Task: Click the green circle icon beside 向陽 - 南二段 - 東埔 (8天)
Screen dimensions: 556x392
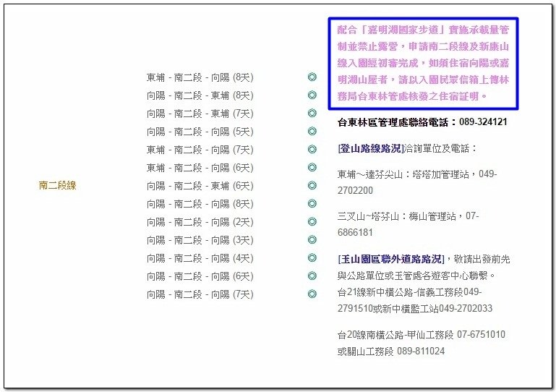Action: [312, 95]
